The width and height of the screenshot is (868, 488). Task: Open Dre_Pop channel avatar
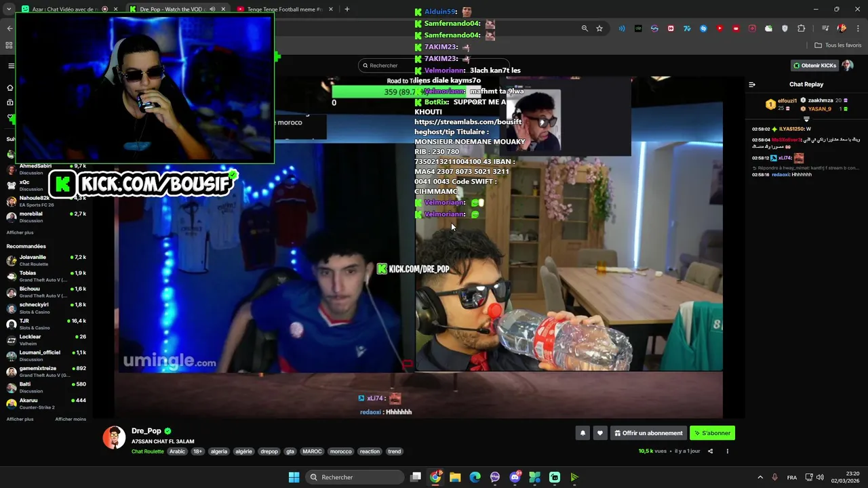pyautogui.click(x=114, y=438)
